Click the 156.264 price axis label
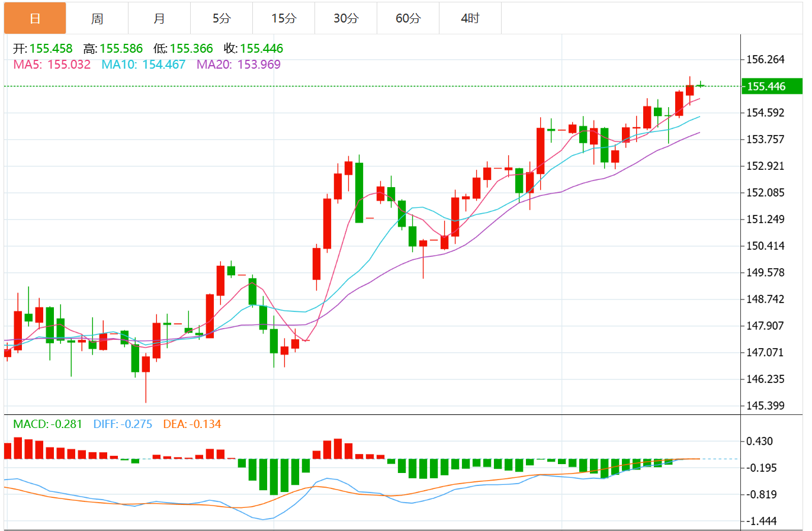This screenshot has height=531, width=812. pyautogui.click(x=765, y=59)
